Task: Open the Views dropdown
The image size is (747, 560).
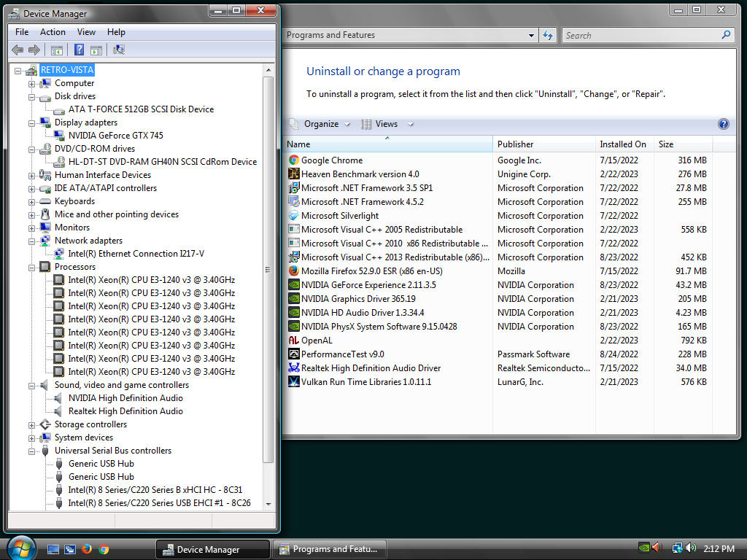Action: click(x=389, y=124)
